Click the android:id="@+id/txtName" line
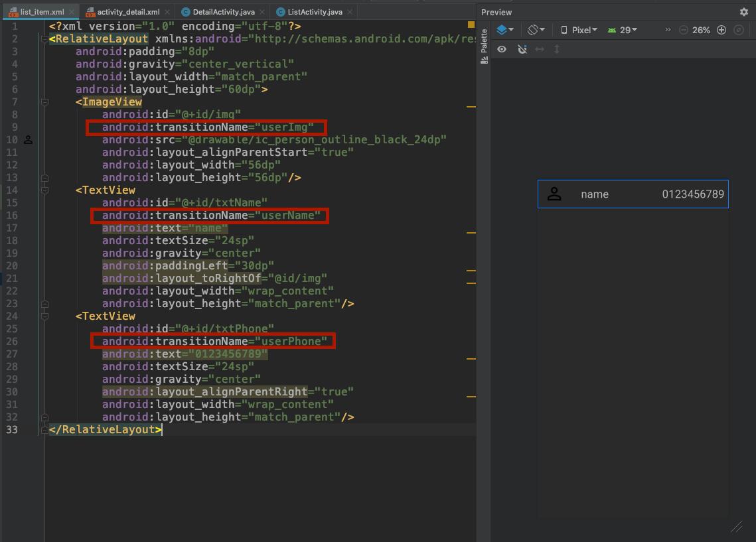The width and height of the screenshot is (756, 542). click(185, 203)
